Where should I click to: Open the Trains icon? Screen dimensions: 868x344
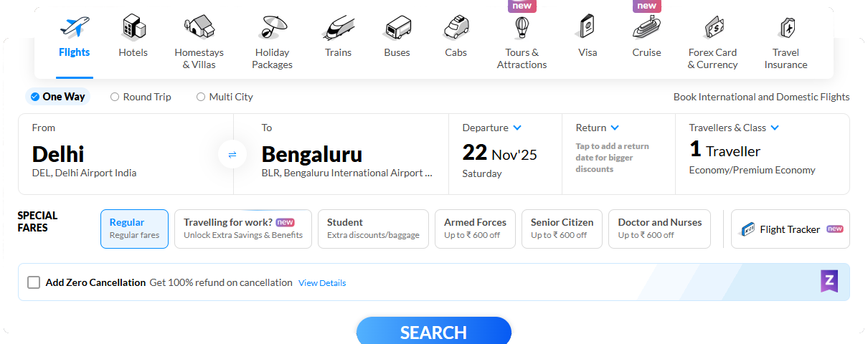click(338, 28)
